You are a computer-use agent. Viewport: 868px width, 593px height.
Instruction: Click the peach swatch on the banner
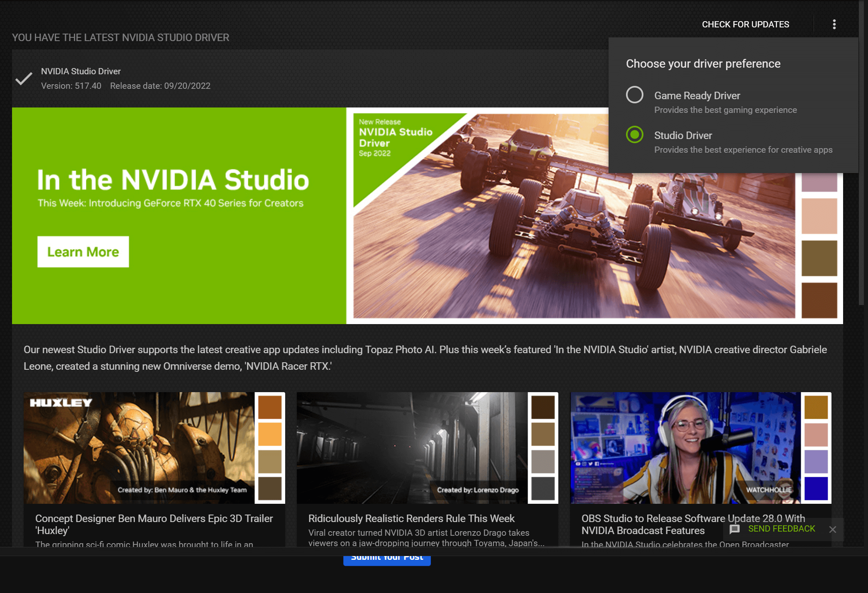pos(819,216)
